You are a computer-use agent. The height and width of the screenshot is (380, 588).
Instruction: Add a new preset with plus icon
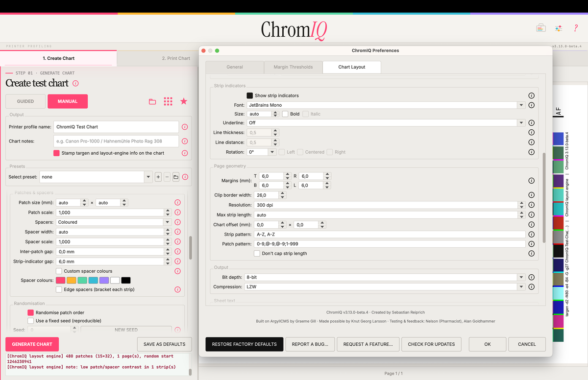coord(158,177)
